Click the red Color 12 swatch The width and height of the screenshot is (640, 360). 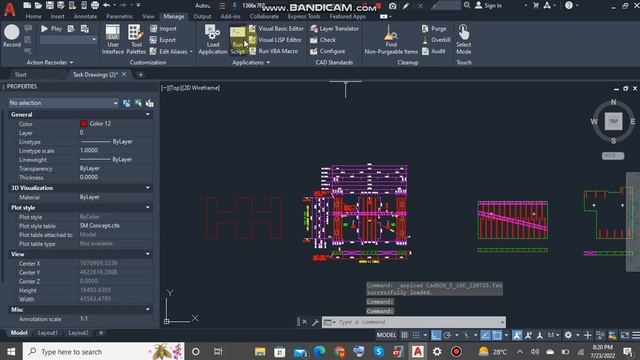84,124
